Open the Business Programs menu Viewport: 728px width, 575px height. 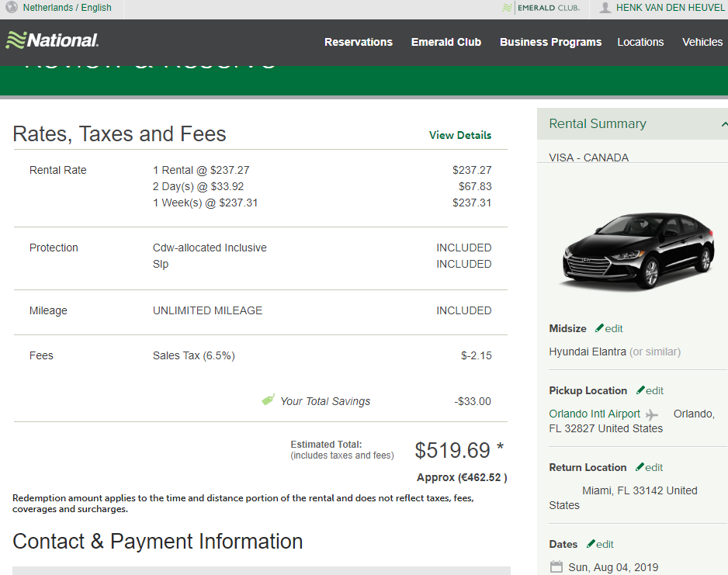(550, 42)
